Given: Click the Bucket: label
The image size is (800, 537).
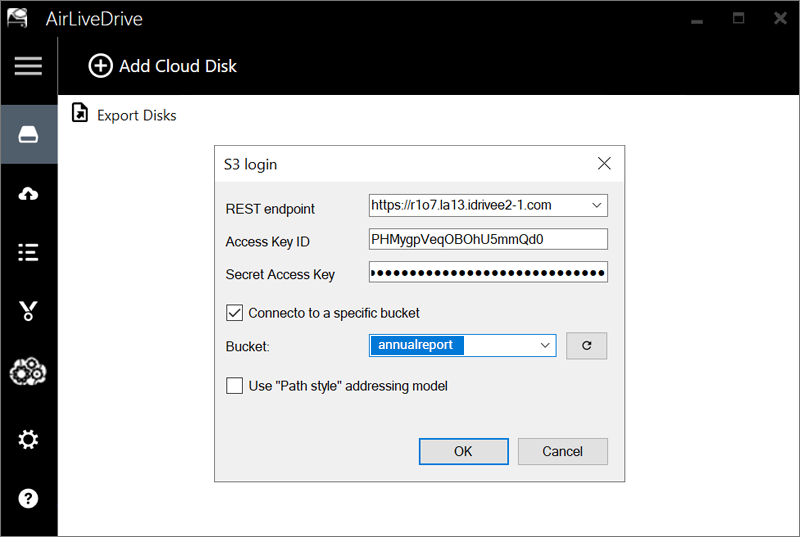Looking at the screenshot, I should click(247, 347).
